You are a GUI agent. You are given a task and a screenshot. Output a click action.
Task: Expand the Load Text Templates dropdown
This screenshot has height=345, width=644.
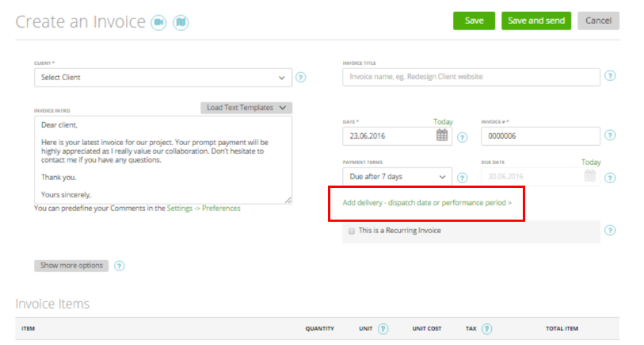pos(246,108)
